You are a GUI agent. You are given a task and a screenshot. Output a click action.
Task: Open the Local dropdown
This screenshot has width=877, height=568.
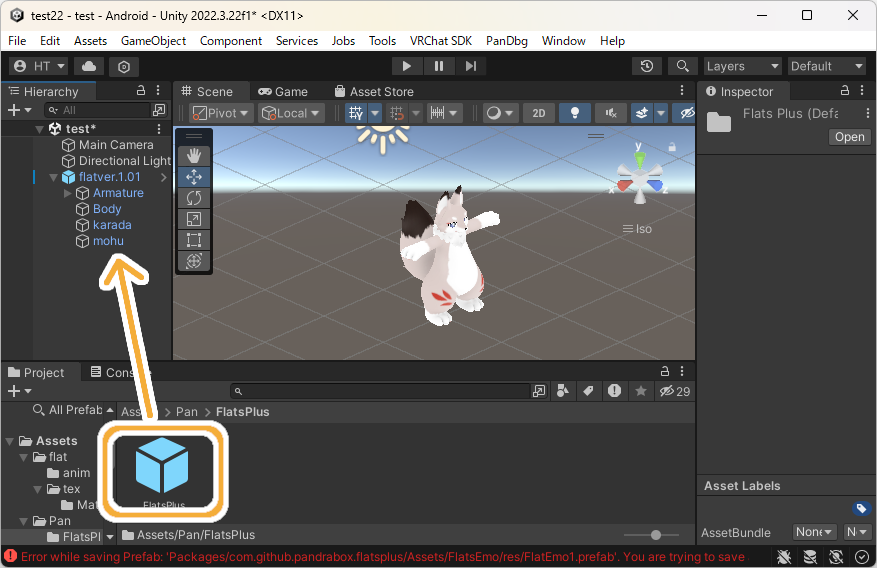pos(291,113)
